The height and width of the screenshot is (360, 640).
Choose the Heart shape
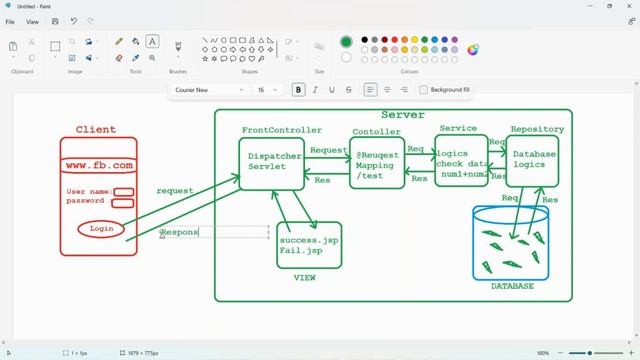(x=252, y=59)
